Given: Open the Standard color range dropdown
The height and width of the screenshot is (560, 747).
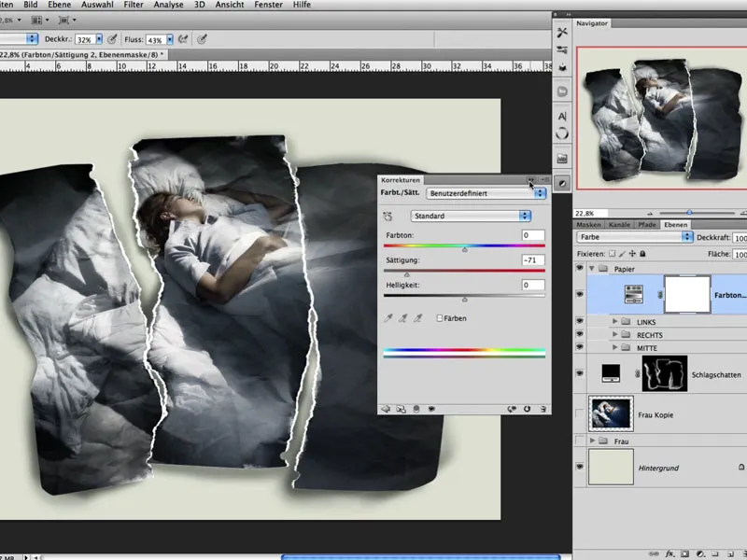Looking at the screenshot, I should pos(471,217).
